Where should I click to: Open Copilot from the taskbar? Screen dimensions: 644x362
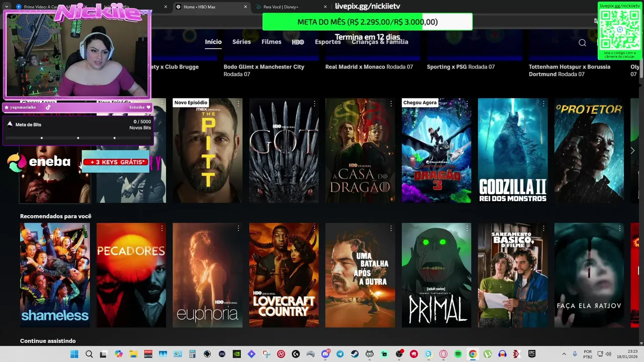point(118,354)
